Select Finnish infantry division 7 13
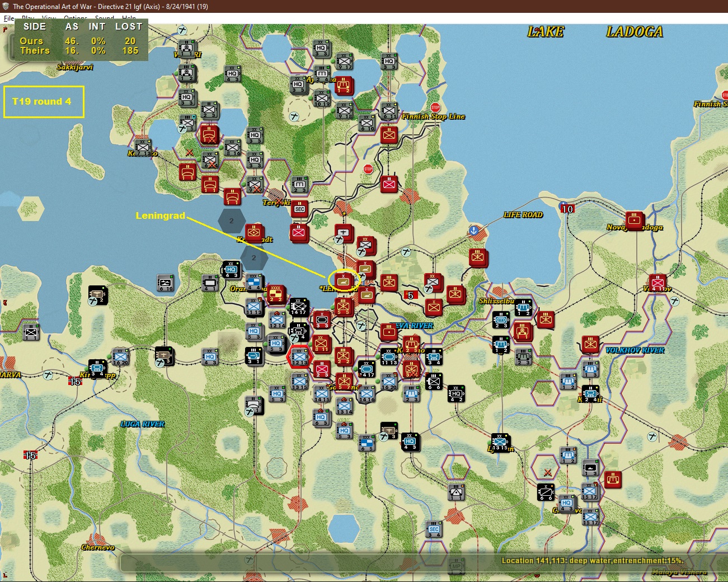 pos(143,147)
